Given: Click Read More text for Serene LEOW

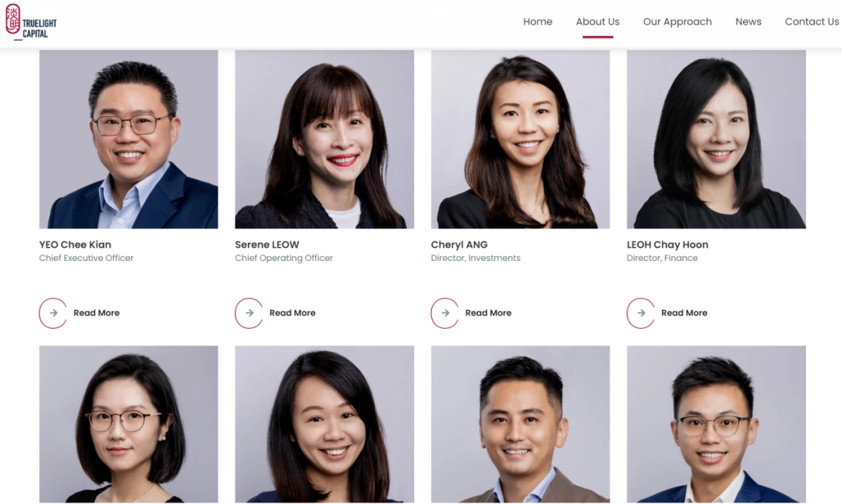Looking at the screenshot, I should 292,313.
